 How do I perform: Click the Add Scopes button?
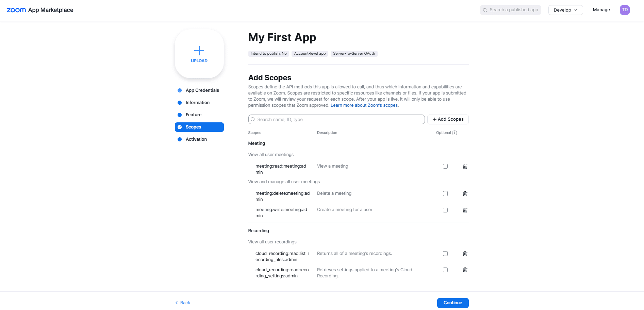point(448,119)
